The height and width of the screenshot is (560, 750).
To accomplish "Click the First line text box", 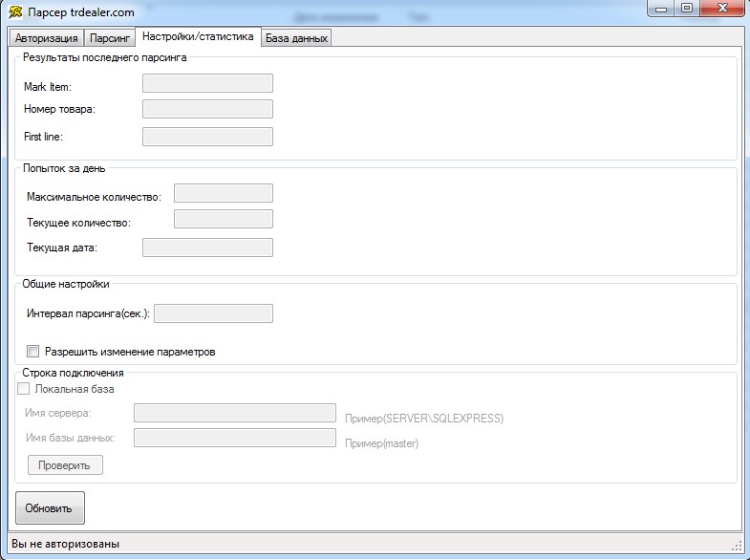I will [x=207, y=137].
